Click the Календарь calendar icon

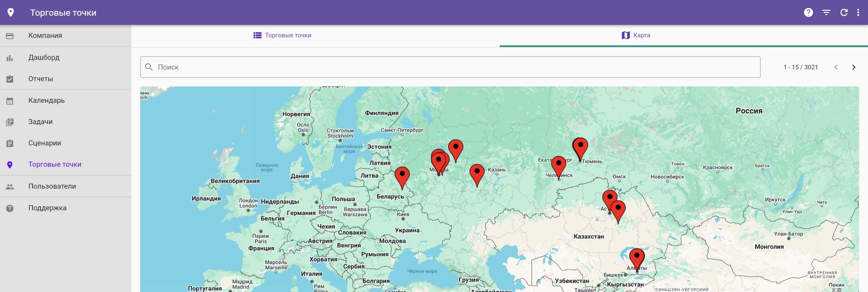(10, 101)
